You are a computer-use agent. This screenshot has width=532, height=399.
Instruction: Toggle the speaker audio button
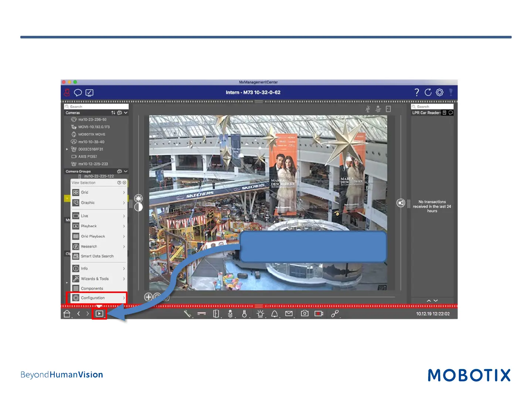coord(401,203)
